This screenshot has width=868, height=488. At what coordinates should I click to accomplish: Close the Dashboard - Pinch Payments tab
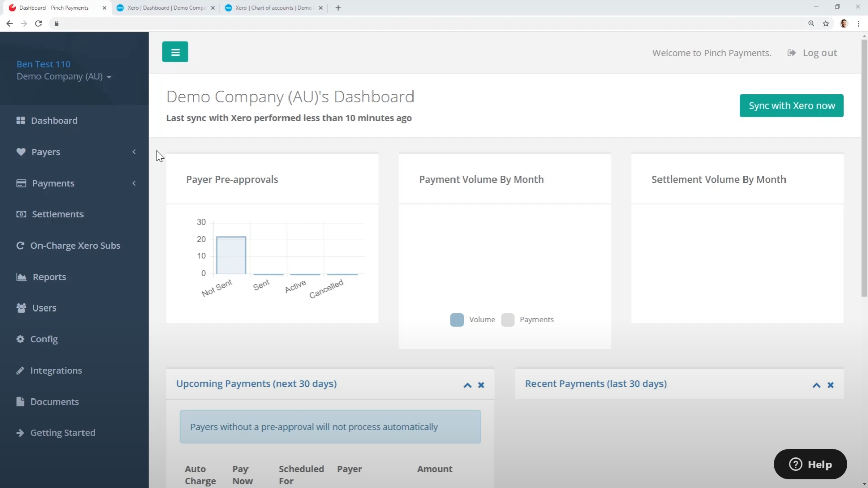click(x=104, y=8)
